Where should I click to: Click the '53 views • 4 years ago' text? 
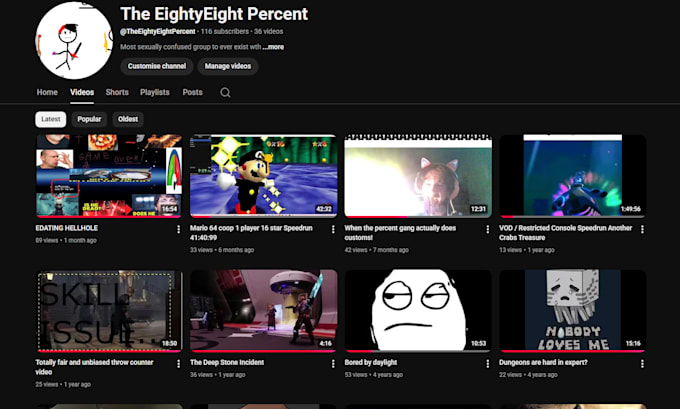click(373, 375)
